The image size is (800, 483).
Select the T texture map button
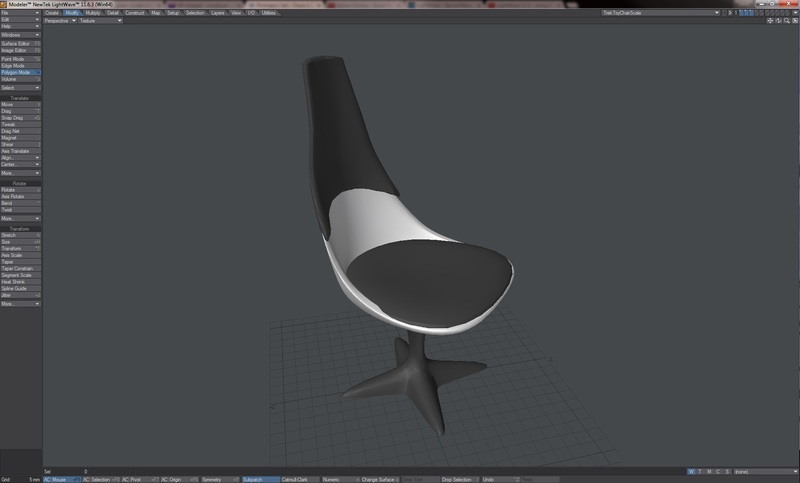[700, 472]
